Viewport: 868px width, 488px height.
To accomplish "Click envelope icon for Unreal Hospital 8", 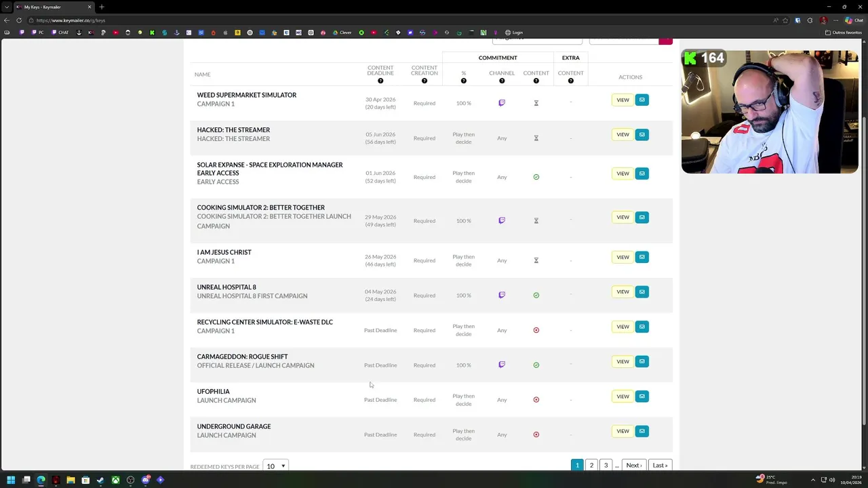I will (642, 291).
